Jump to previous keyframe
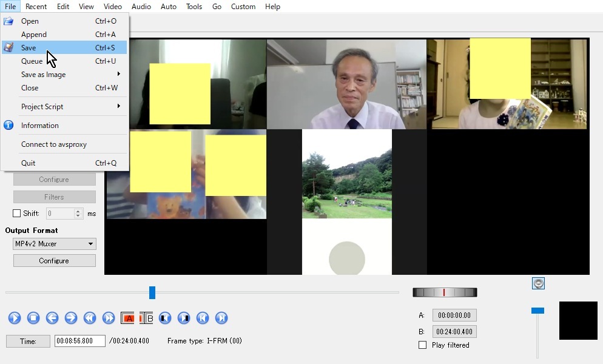Screen dimensions: 603x364 (90, 318)
